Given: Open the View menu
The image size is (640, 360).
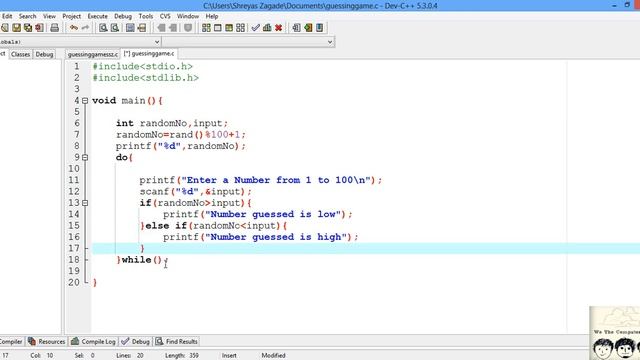Looking at the screenshot, I should click(49, 16).
